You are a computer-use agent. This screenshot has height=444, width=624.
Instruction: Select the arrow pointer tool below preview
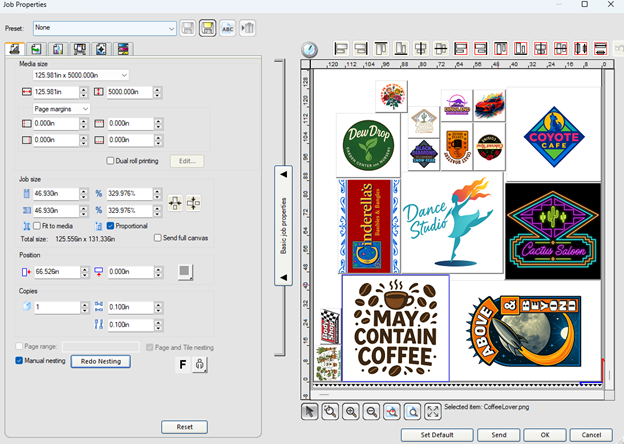pyautogui.click(x=310, y=411)
